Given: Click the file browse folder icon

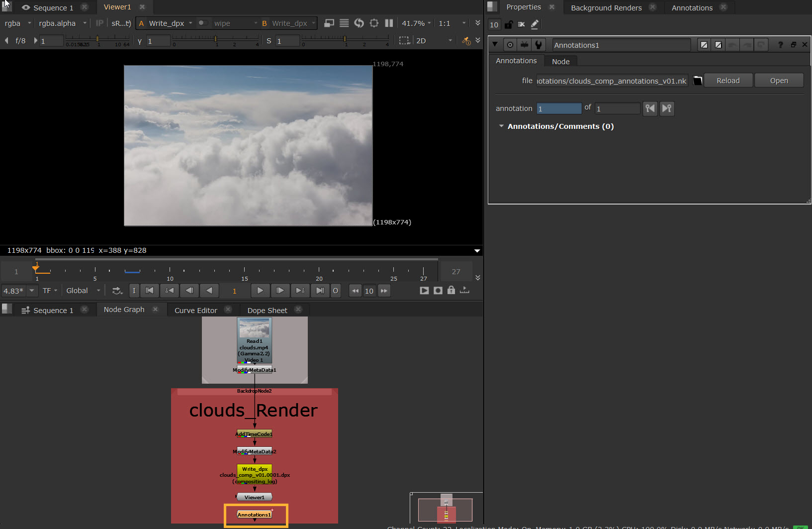Looking at the screenshot, I should (x=698, y=81).
